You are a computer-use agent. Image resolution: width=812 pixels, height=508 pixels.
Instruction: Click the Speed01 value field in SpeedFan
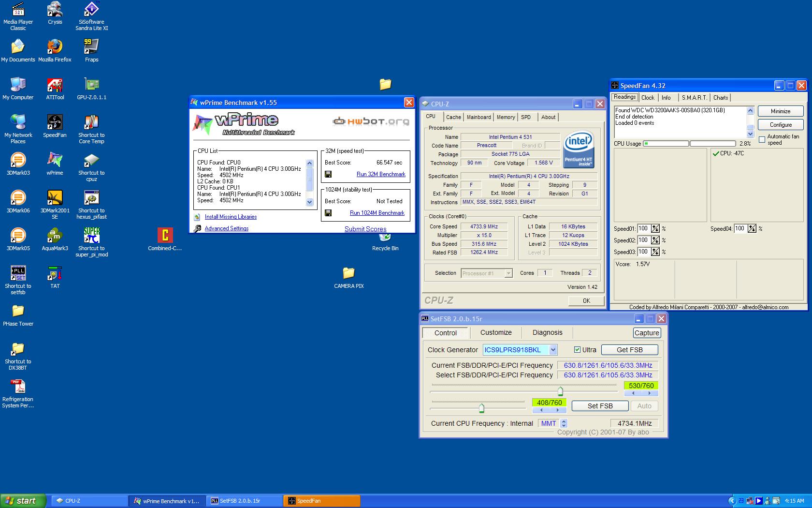[x=644, y=228]
